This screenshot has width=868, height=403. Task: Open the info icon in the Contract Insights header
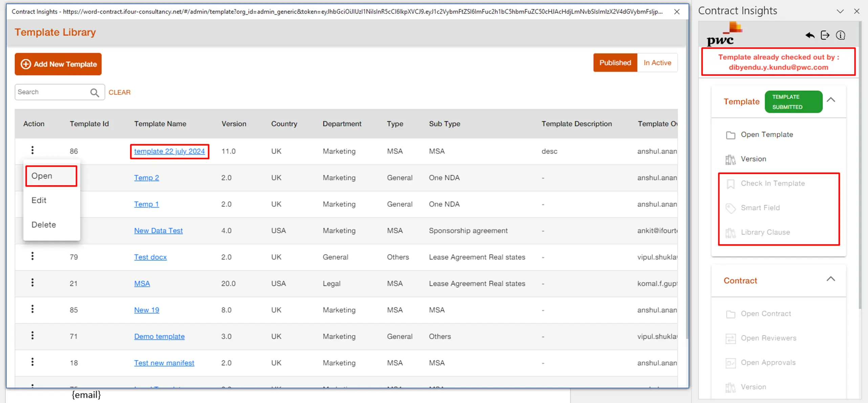(841, 35)
